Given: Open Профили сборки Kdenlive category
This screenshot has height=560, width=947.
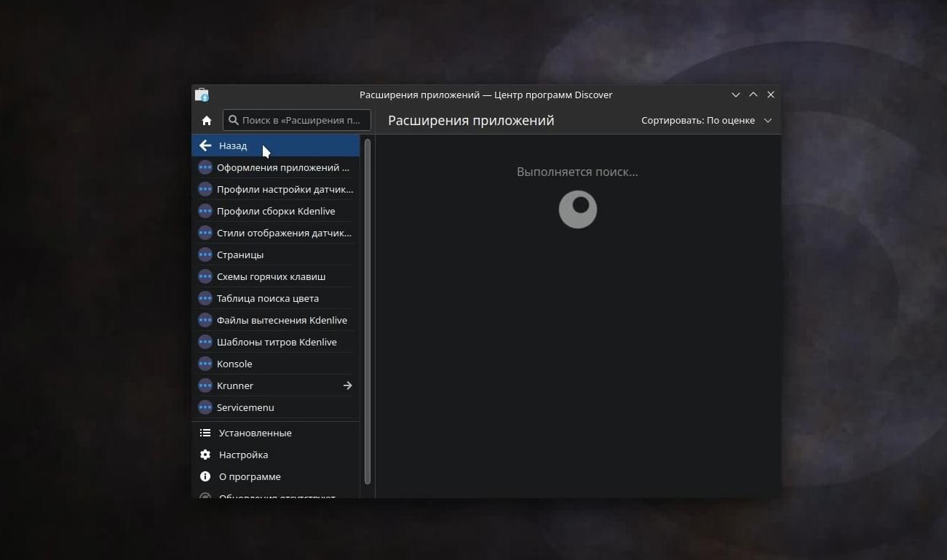Looking at the screenshot, I should coord(276,211).
